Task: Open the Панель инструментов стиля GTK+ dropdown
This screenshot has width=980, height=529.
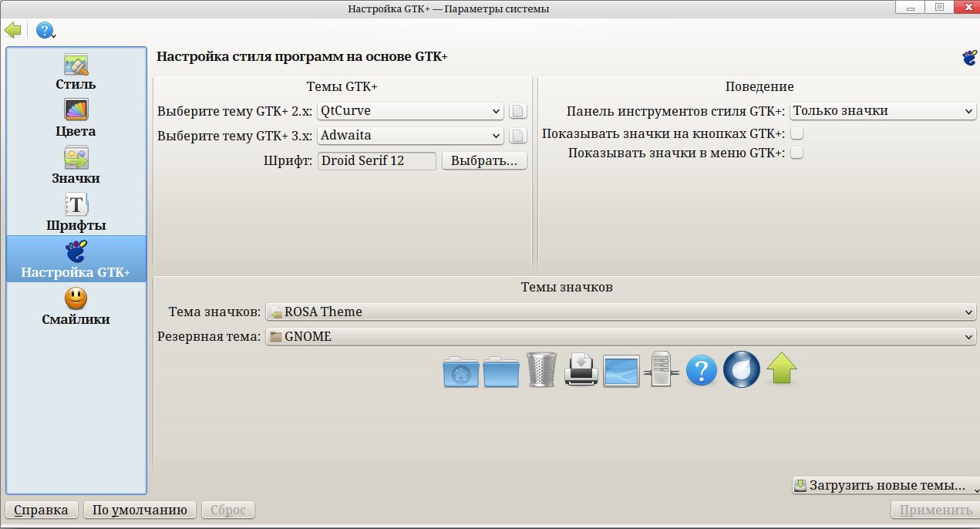Action: [x=884, y=111]
